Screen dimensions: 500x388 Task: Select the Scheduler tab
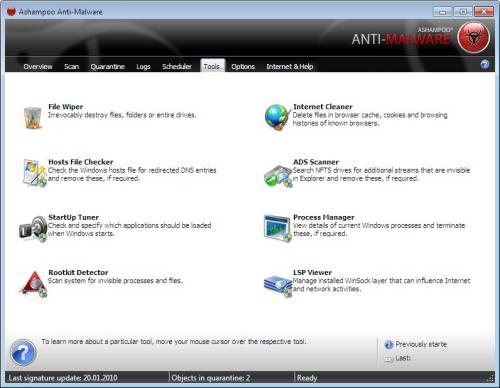point(177,67)
